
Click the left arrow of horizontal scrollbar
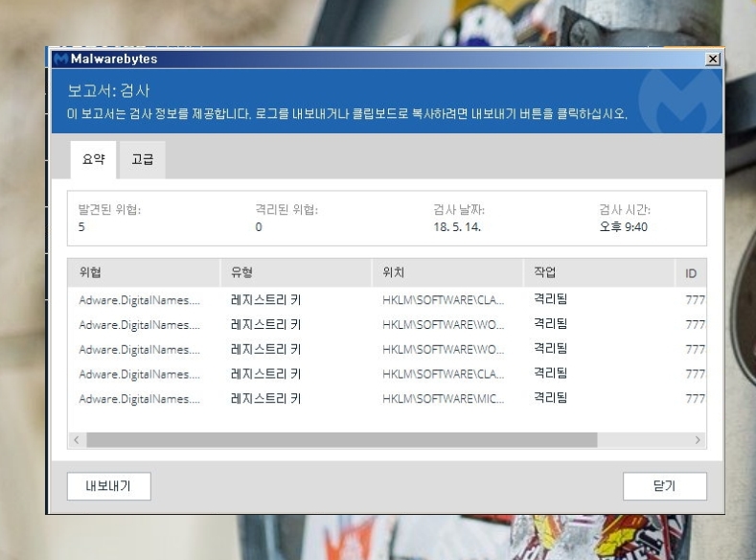tap(77, 440)
